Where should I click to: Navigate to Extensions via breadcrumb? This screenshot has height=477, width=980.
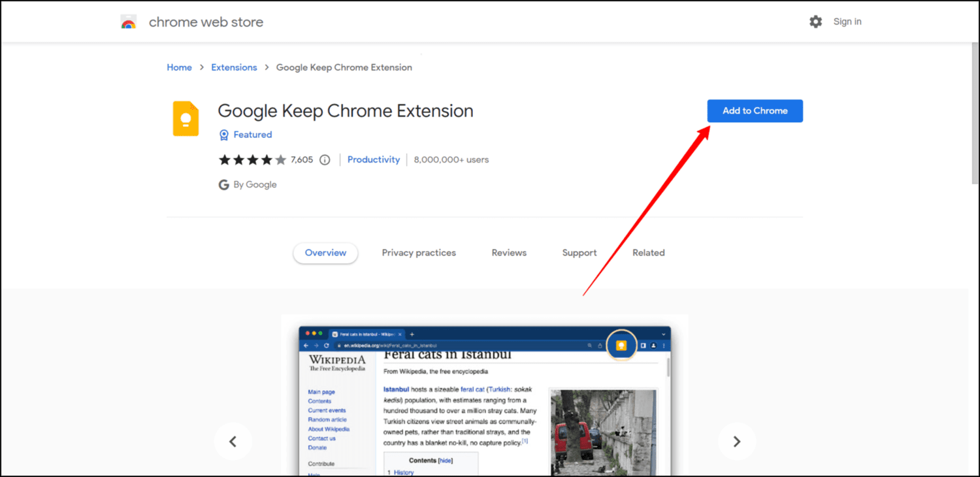point(234,67)
